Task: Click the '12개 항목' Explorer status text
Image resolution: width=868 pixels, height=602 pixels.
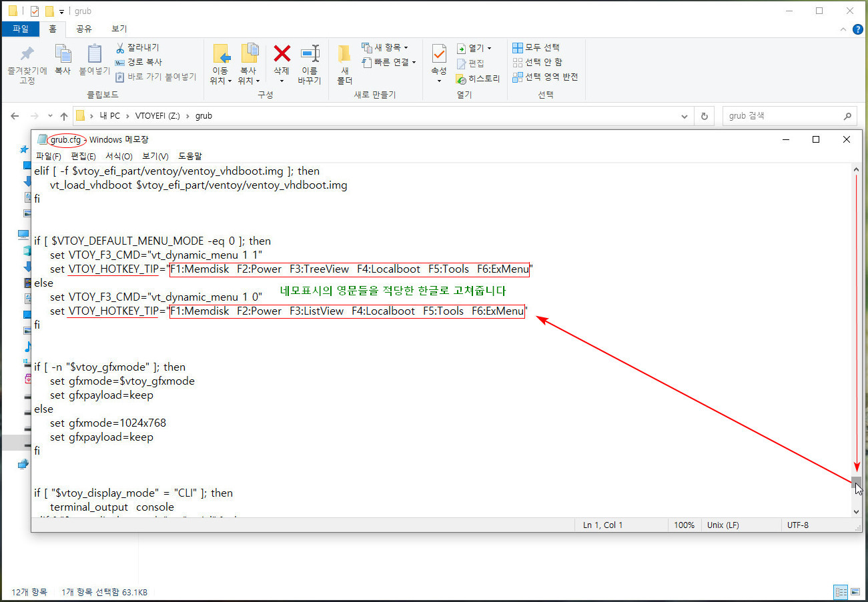Action: [29, 592]
